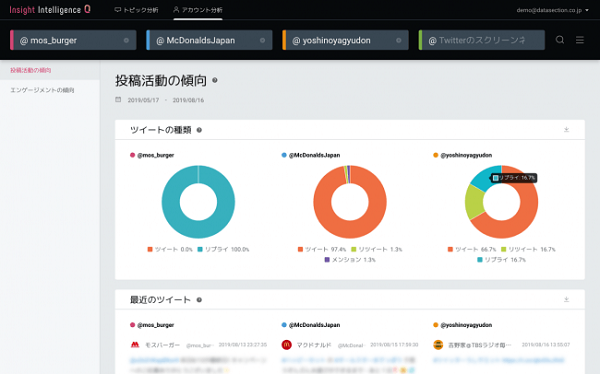600x374 pixels.
Task: Open the トピック分析 tab
Action: (x=136, y=10)
